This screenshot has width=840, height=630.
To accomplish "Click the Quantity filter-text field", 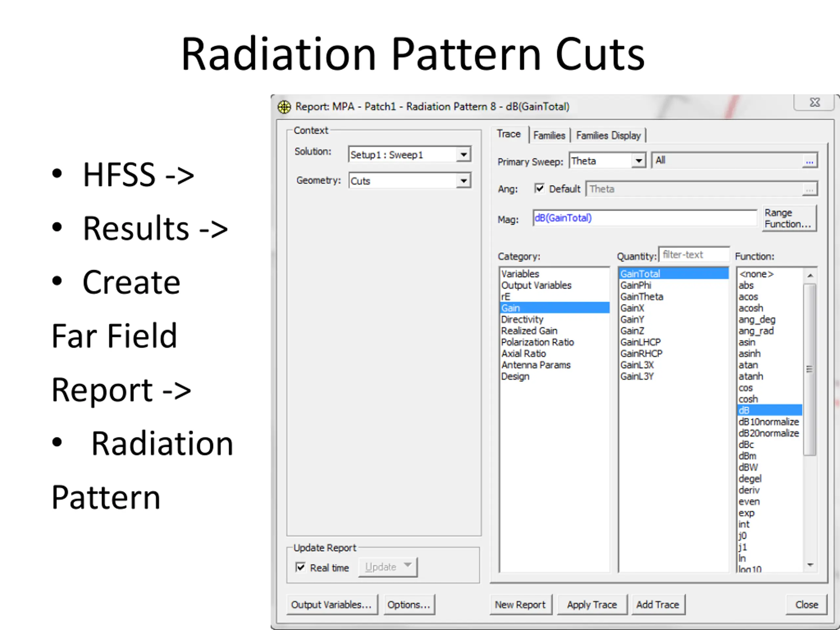I will (694, 255).
